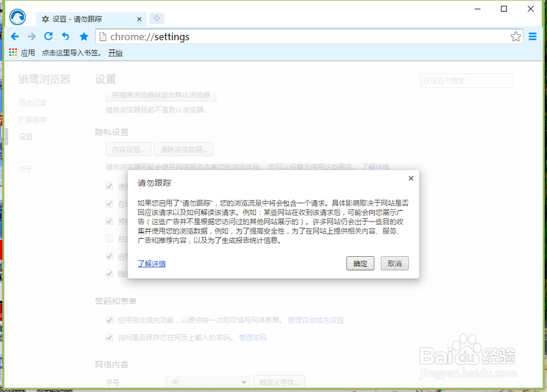Open 关于 in the sidebar
This screenshot has width=547, height=392.
[26, 169]
